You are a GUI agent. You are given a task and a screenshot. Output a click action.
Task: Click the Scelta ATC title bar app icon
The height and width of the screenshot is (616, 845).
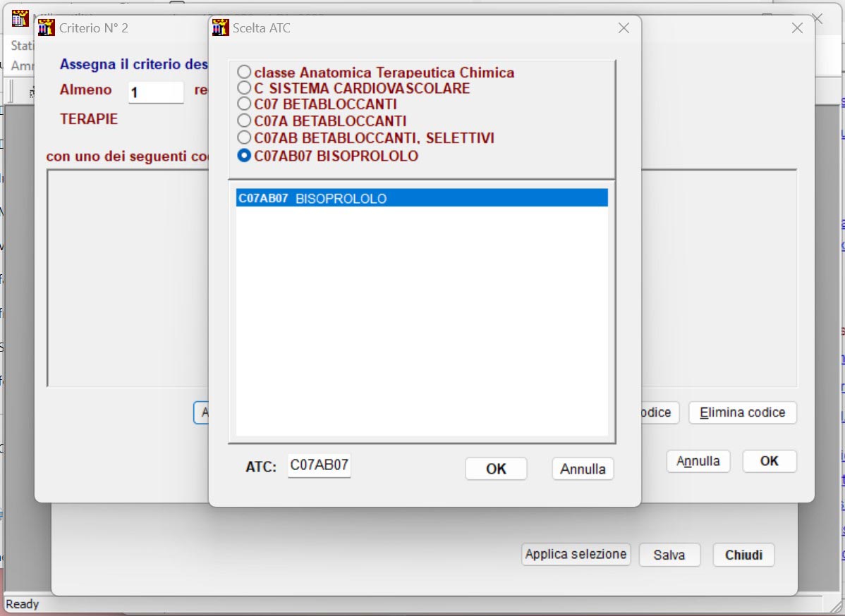pos(220,27)
